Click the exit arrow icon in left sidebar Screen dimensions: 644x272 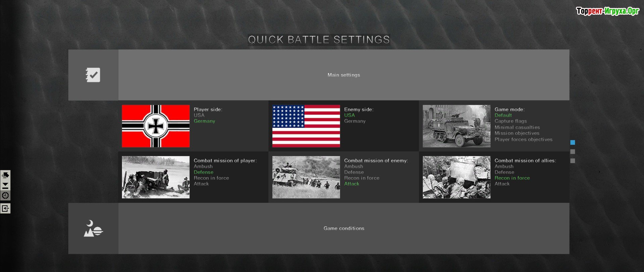5,209
